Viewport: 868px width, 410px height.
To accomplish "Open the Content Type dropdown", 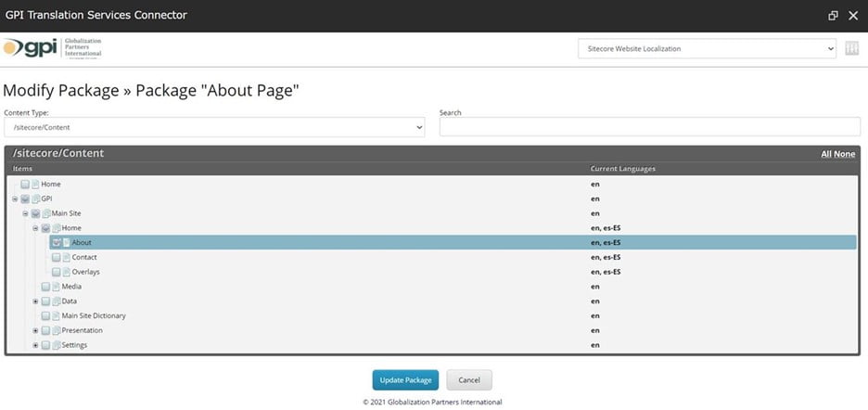I will click(x=214, y=127).
